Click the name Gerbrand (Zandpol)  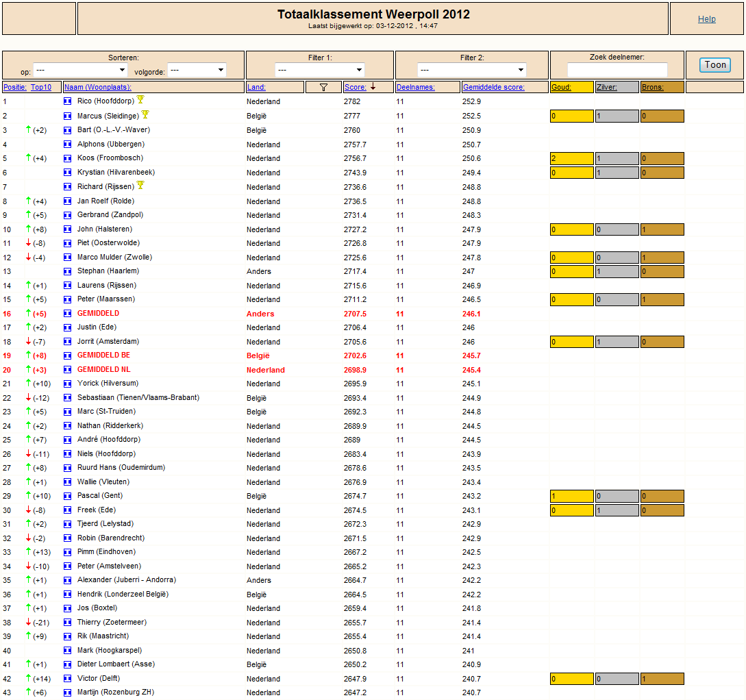[110, 214]
